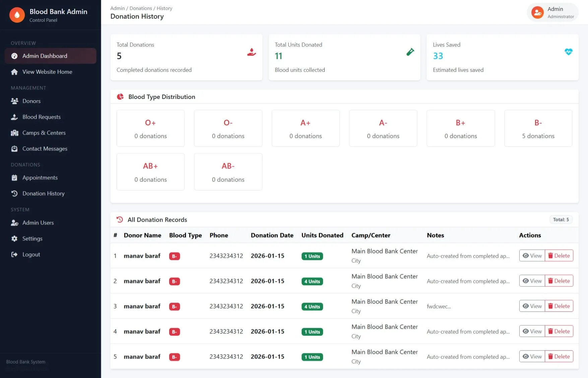Open the Admin Dashboard menu entry
Screen dimensions: 588x378
45,56
